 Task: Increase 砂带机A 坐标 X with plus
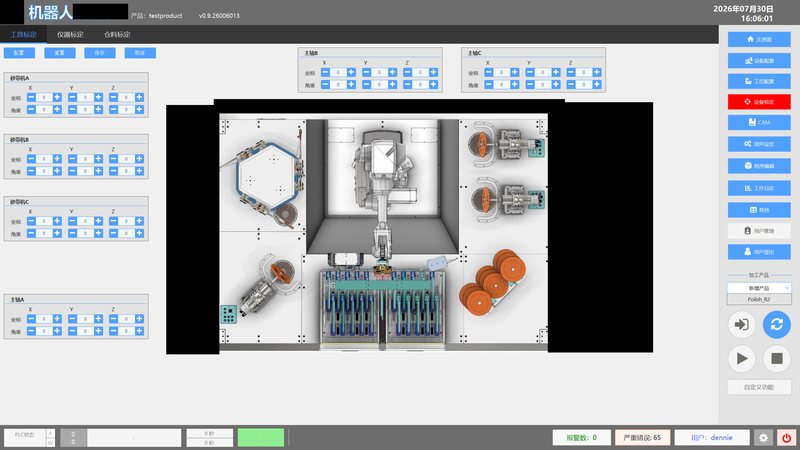click(57, 97)
